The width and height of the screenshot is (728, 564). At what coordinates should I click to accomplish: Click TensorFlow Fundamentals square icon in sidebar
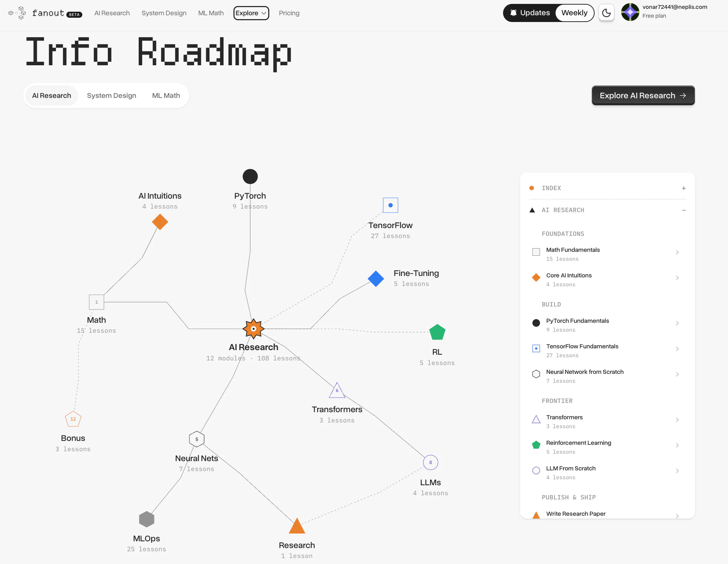[536, 348]
